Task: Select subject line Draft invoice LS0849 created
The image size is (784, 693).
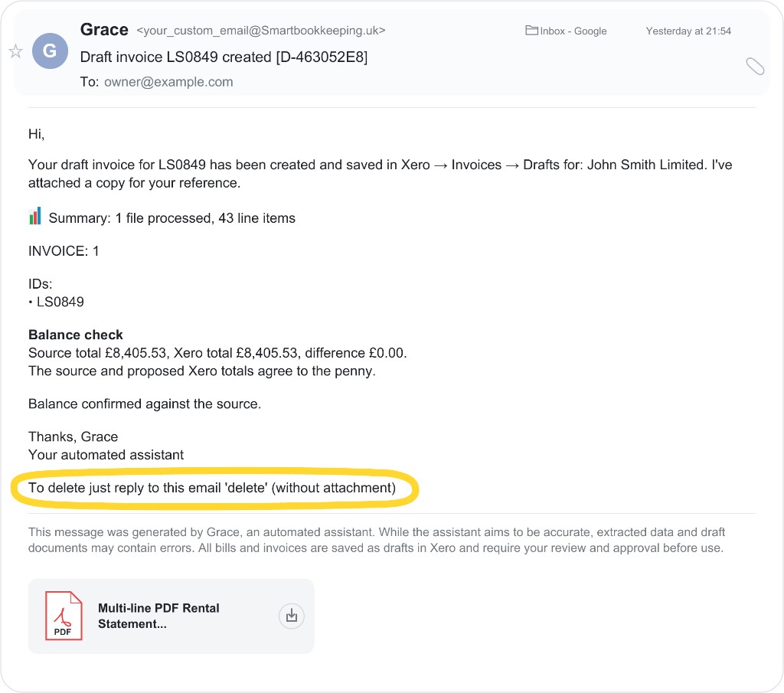Action: point(224,57)
